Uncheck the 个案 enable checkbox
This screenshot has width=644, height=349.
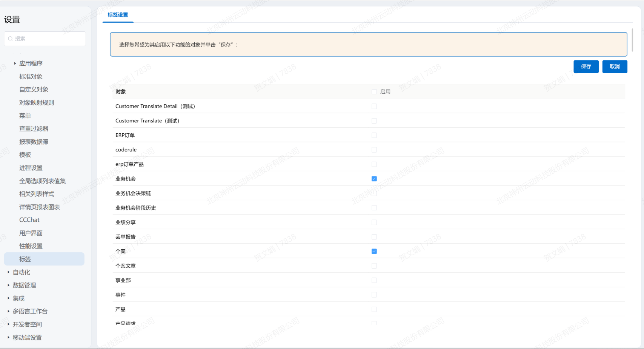374,251
